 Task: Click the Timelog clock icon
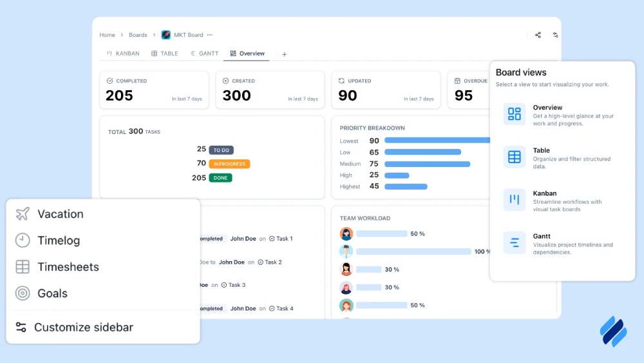click(23, 240)
